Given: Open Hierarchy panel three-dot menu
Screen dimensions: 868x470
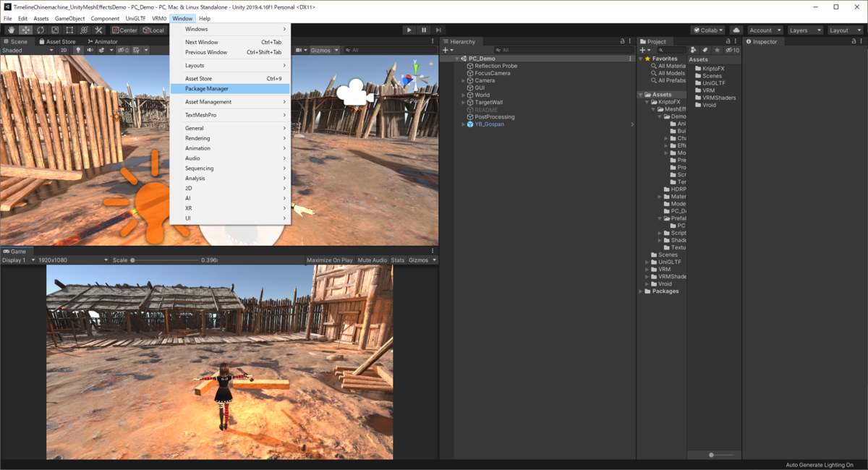Looking at the screenshot, I should (x=631, y=42).
